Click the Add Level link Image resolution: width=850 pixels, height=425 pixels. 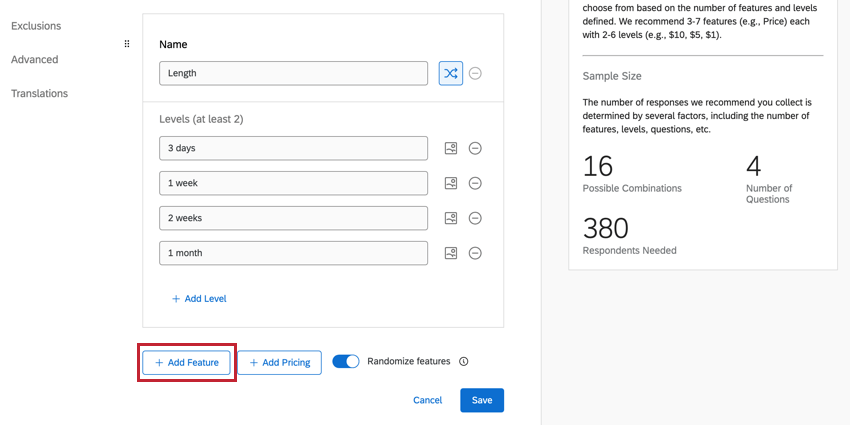tap(199, 298)
